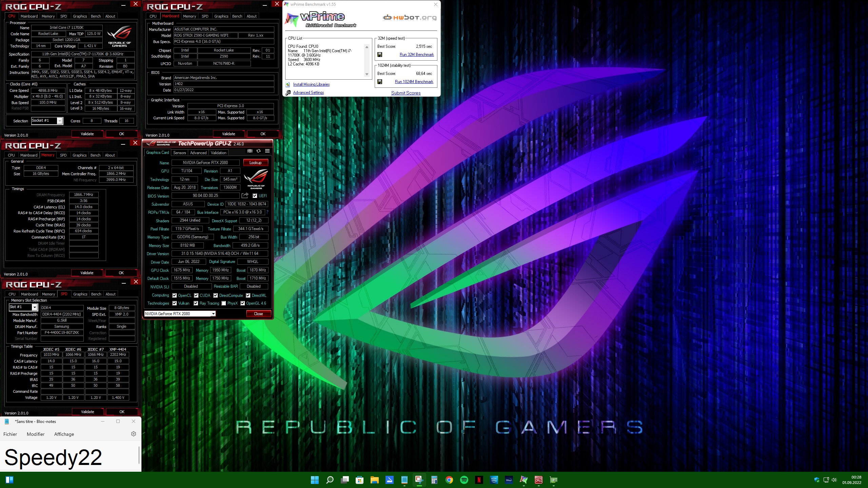Open the volume tray icon
868x488 pixels.
[x=834, y=480]
